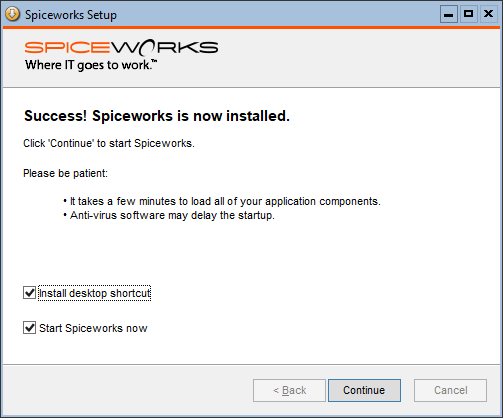Click the 'Click Continue to start Spiceworks' text

coord(109,143)
